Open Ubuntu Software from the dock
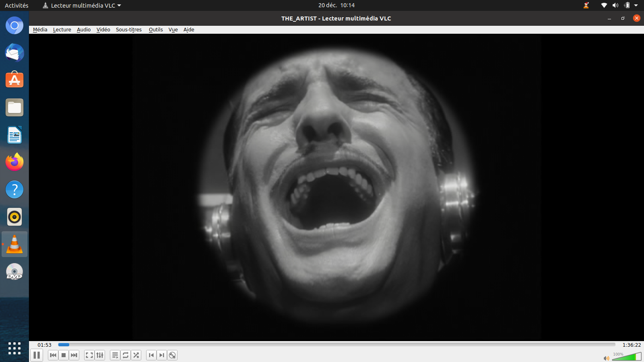Viewport: 644px width, 362px height. 14,80
